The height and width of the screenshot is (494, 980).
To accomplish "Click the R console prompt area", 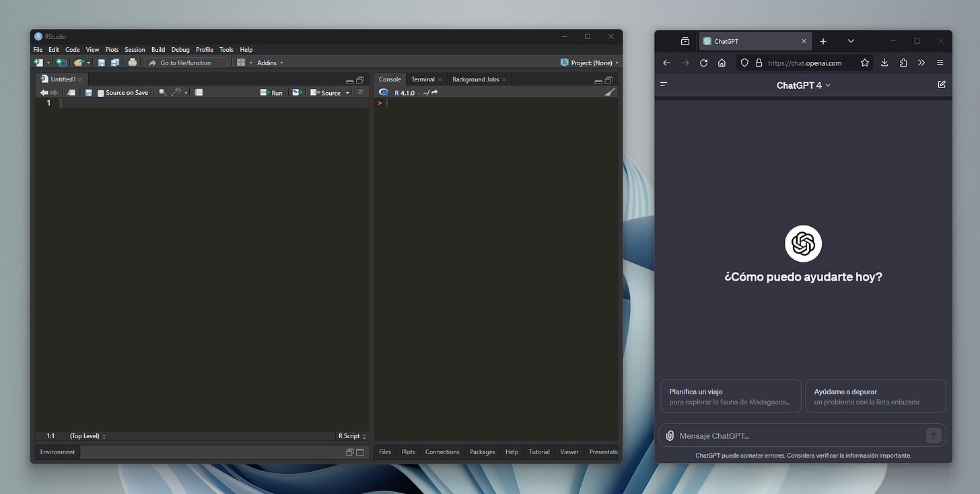I will [x=496, y=103].
